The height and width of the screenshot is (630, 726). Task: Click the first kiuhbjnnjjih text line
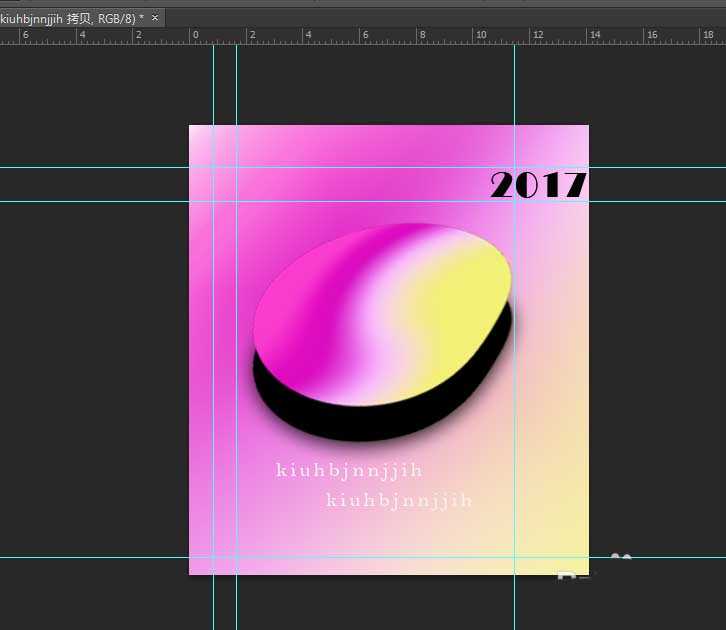349,469
